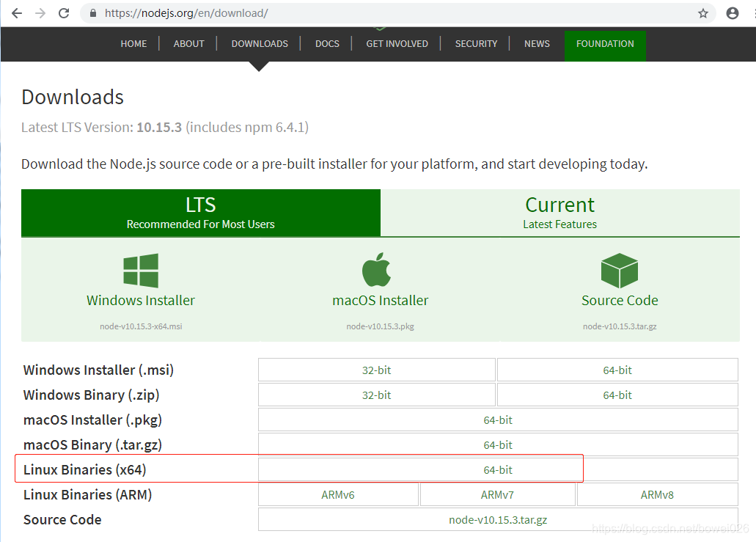Click the Downloads page heading

(x=73, y=97)
